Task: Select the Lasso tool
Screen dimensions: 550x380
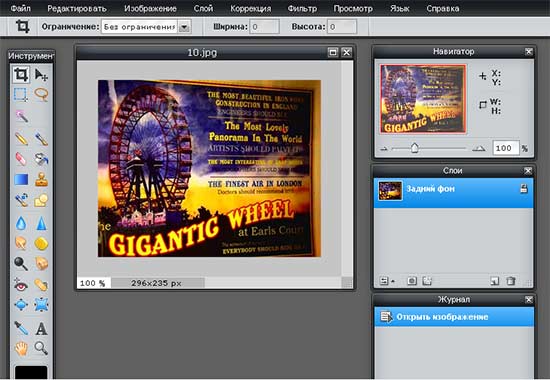Action: [x=41, y=94]
